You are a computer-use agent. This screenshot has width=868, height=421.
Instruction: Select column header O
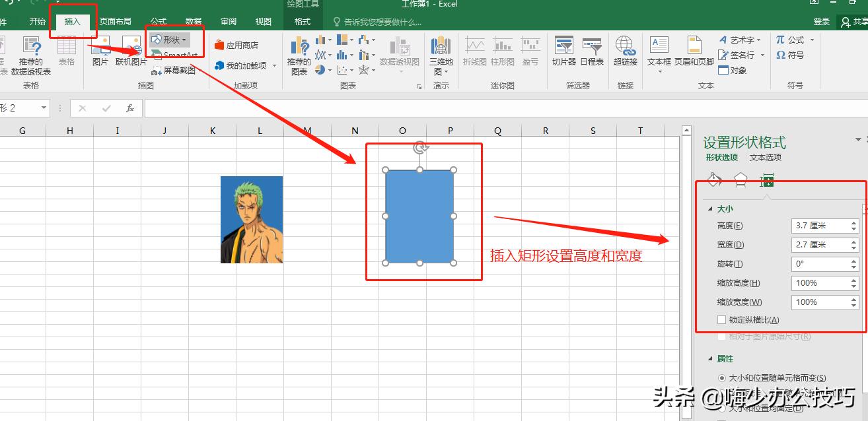click(403, 131)
